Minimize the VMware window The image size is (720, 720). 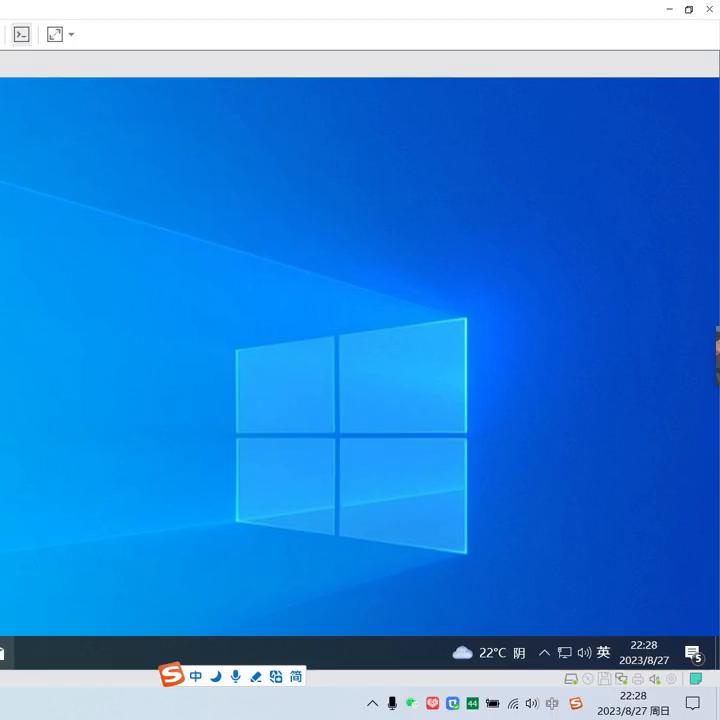pos(669,9)
